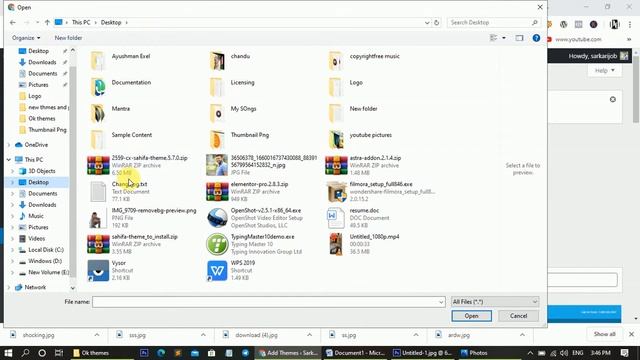640x360 pixels.
Task: Select the JPG photo file thumbnail
Action: [x=217, y=165]
